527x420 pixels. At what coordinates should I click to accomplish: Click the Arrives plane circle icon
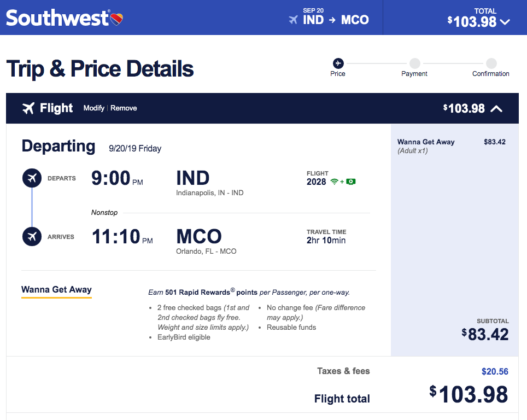[x=32, y=237]
